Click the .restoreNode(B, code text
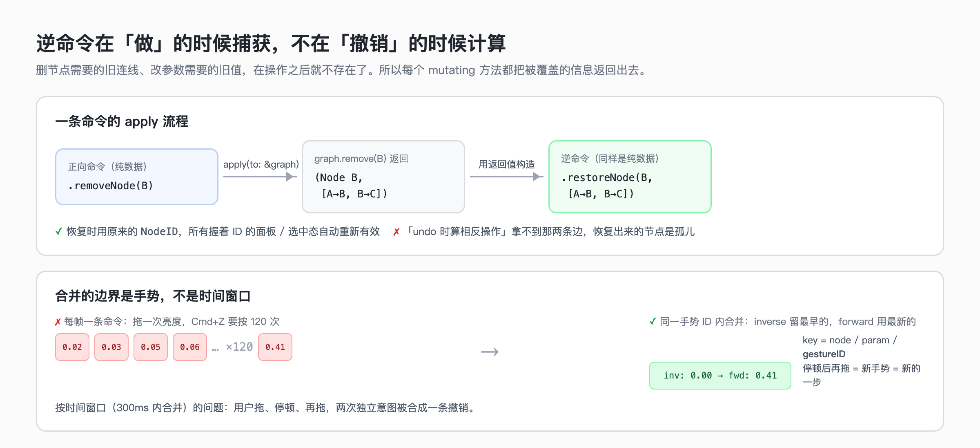The image size is (980, 448). click(x=607, y=177)
